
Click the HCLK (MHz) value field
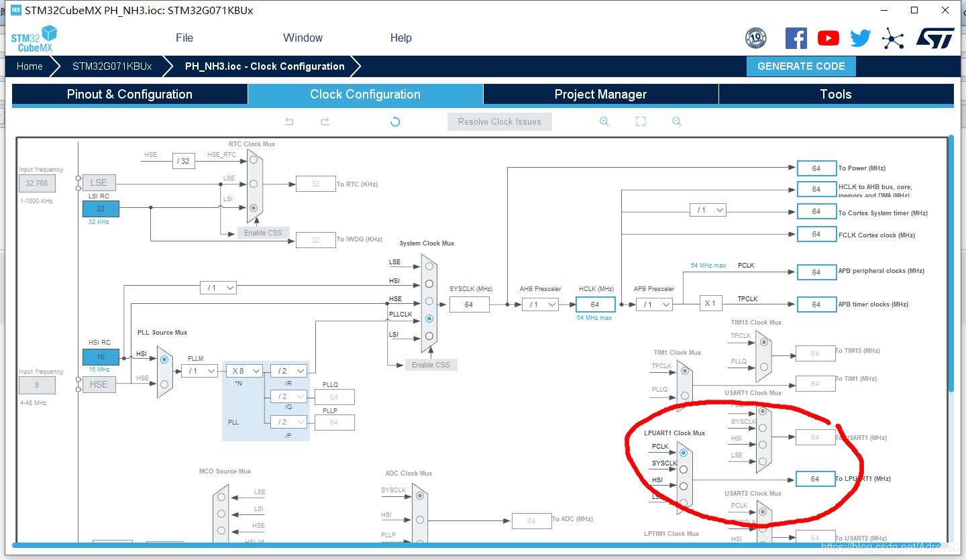(595, 304)
